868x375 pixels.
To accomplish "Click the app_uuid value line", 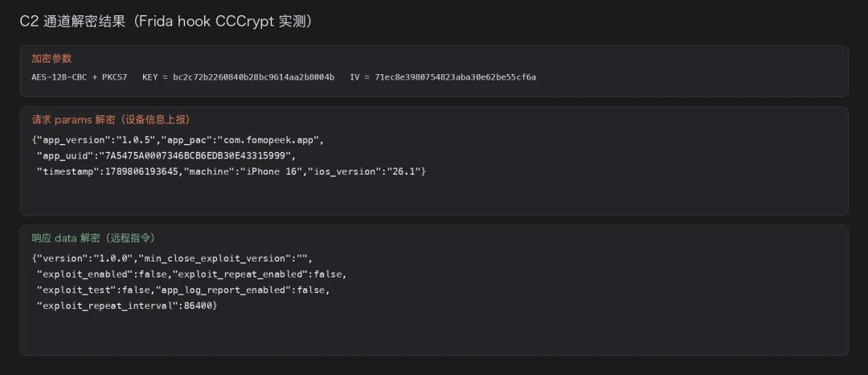I will [166, 155].
